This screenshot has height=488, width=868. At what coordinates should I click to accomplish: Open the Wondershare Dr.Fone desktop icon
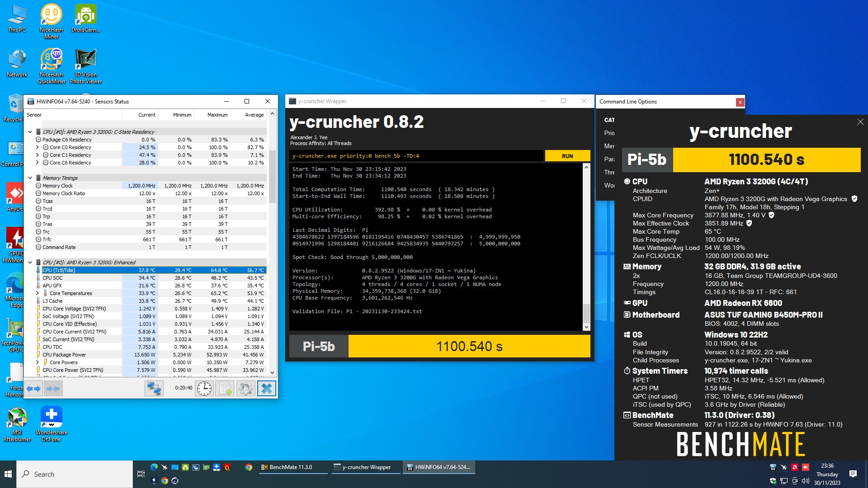coord(52,424)
